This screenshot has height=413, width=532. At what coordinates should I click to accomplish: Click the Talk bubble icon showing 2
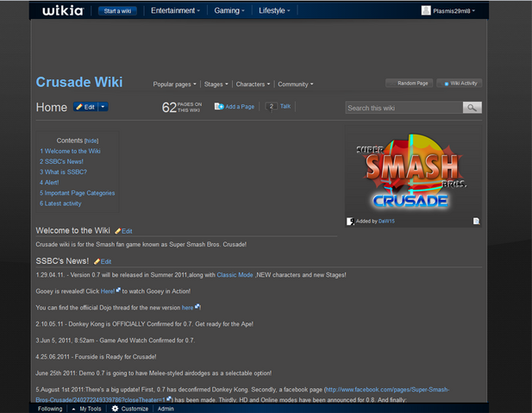tap(271, 107)
